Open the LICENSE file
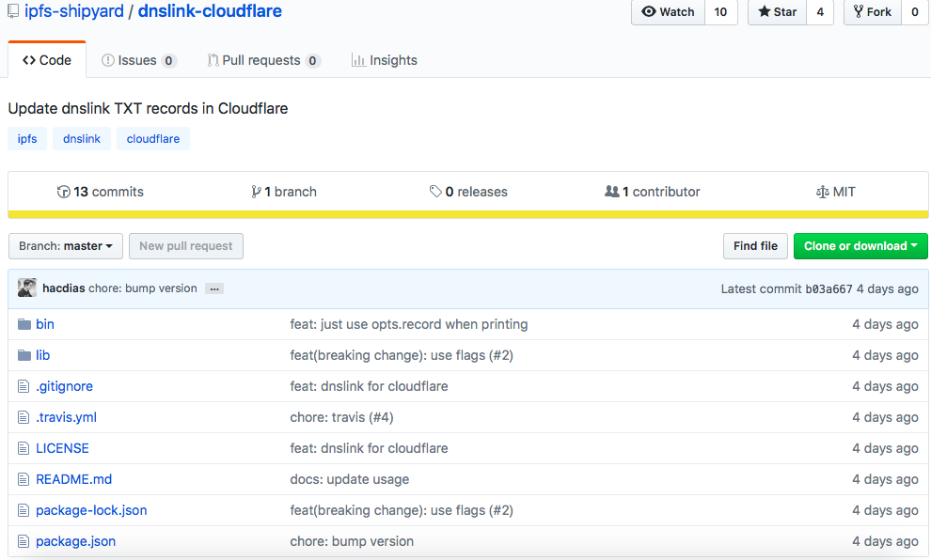Viewport: 931px width, 560px height. (62, 448)
